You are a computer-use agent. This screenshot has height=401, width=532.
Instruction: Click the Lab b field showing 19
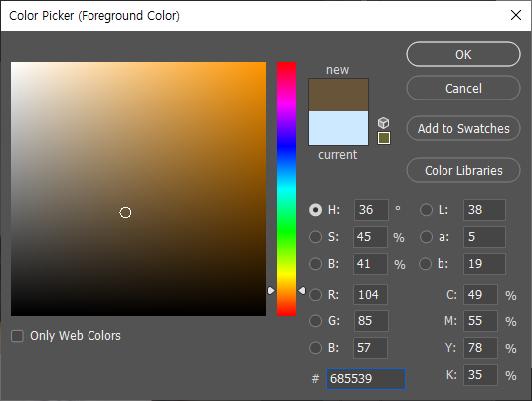tap(484, 264)
